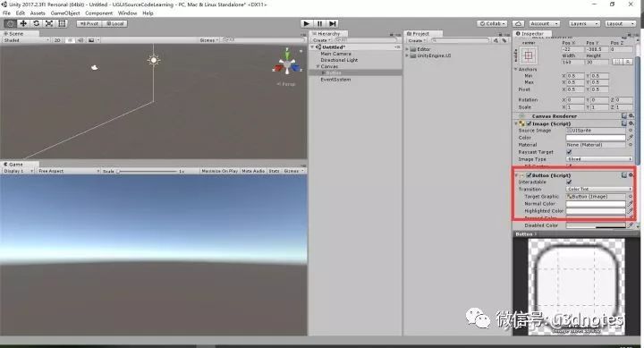Toggle Local handle rotation
Image resolution: width=644 pixels, height=348 pixels.
point(115,24)
